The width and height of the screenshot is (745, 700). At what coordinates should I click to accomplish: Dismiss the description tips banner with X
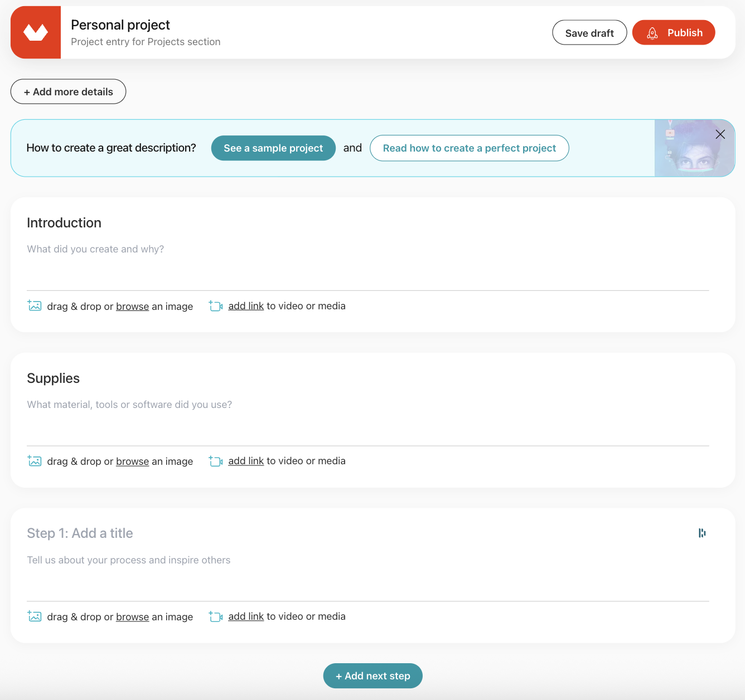pyautogui.click(x=720, y=134)
